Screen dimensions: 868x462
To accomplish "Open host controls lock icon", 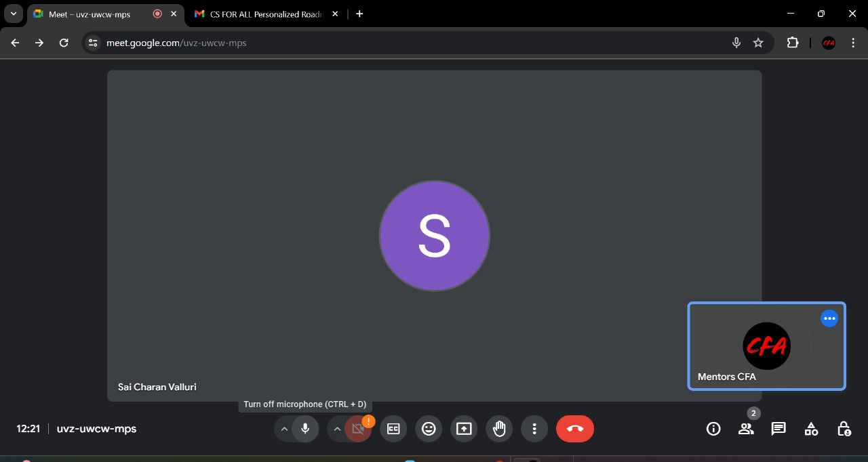I will click(844, 429).
